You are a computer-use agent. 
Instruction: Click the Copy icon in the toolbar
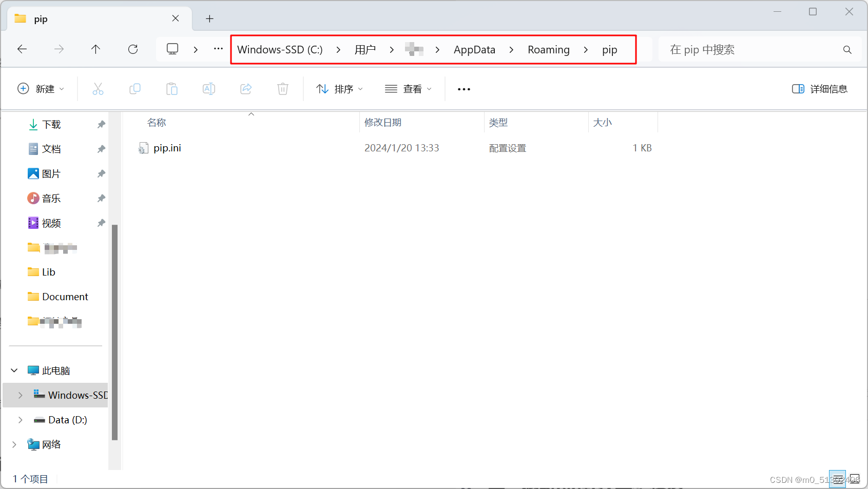135,88
